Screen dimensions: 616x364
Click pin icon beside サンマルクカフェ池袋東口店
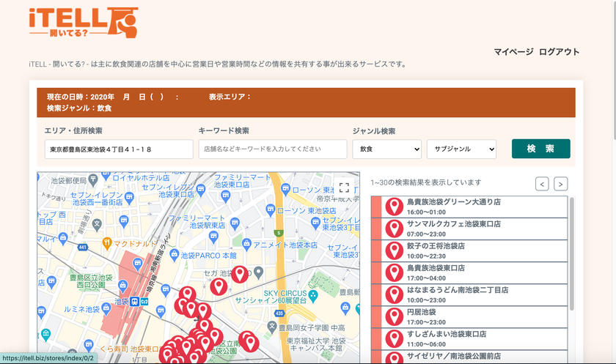(394, 229)
